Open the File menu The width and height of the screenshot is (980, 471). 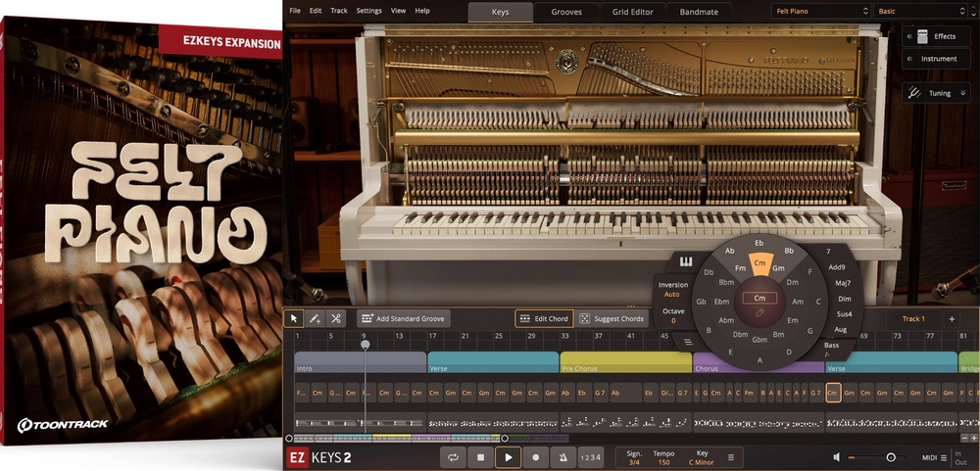point(295,11)
